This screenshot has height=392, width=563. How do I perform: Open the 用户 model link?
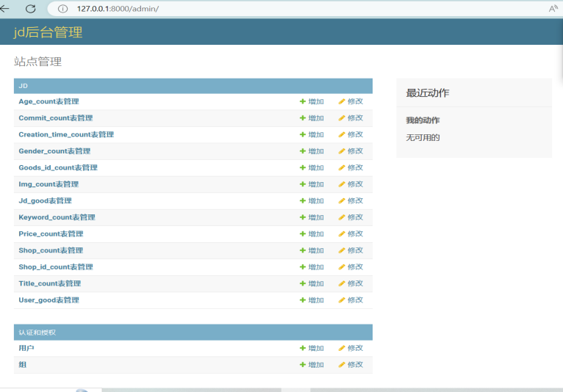(x=26, y=348)
